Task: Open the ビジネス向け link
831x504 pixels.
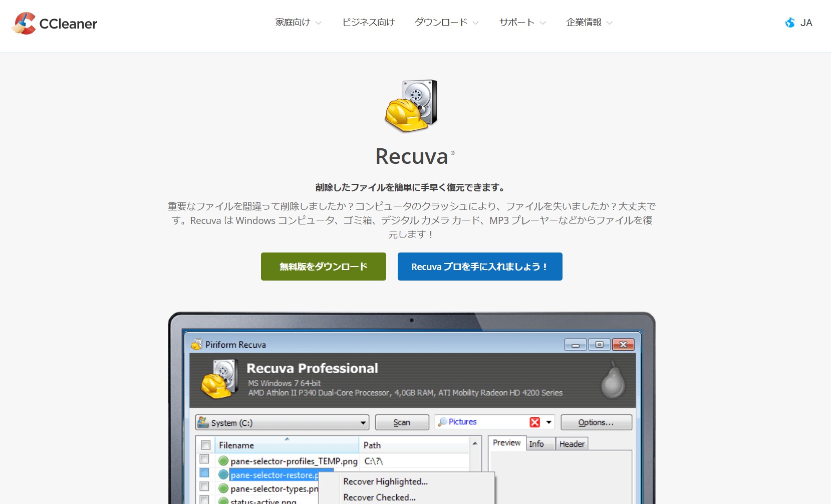Action: 368,23
